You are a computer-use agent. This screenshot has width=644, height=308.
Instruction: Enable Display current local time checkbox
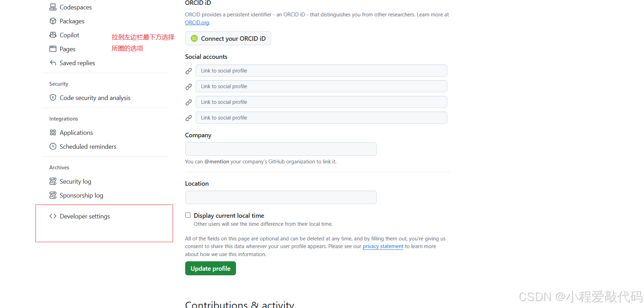(188, 215)
